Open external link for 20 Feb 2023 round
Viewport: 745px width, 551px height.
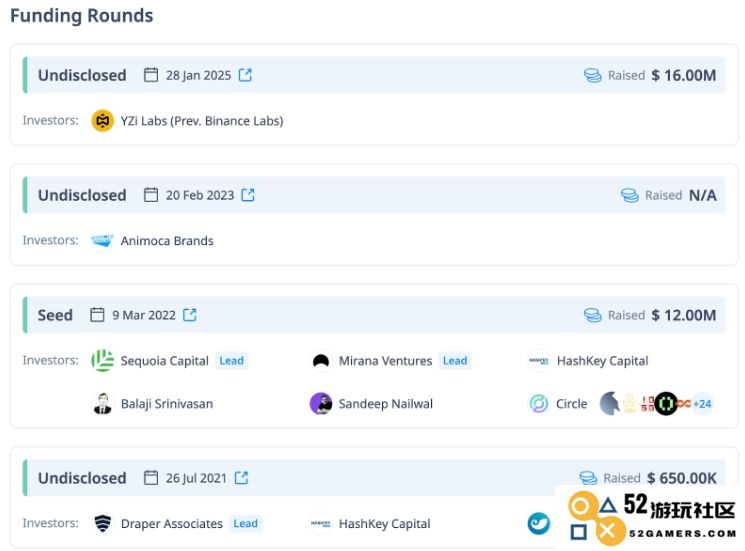248,195
